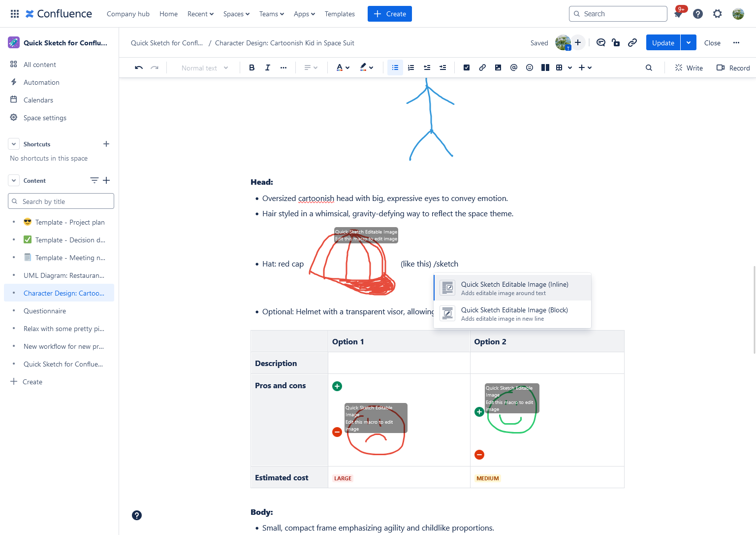
Task: Apply bullet list formatting
Action: tap(395, 67)
